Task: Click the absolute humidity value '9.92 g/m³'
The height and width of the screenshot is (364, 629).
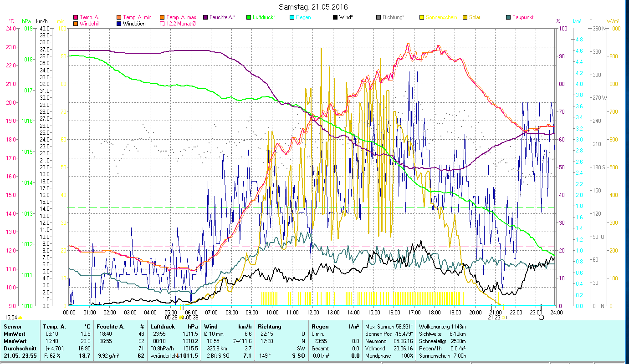Action: [x=108, y=356]
